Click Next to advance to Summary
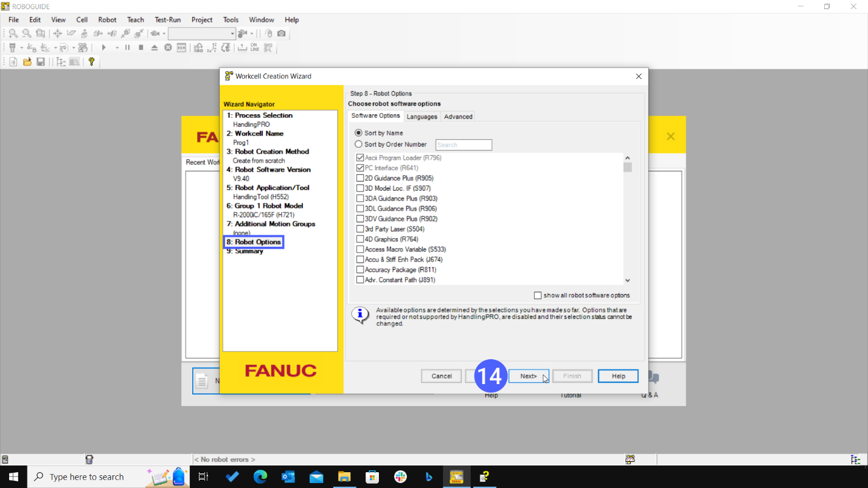This screenshot has height=488, width=868. pyautogui.click(x=528, y=376)
